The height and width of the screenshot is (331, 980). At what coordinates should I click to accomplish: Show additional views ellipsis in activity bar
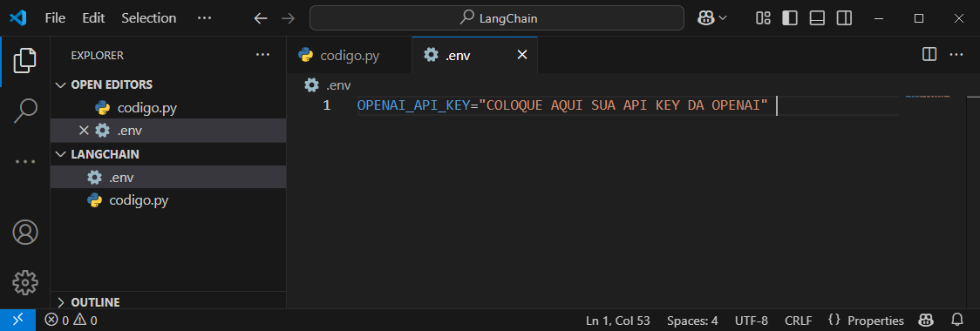[25, 162]
